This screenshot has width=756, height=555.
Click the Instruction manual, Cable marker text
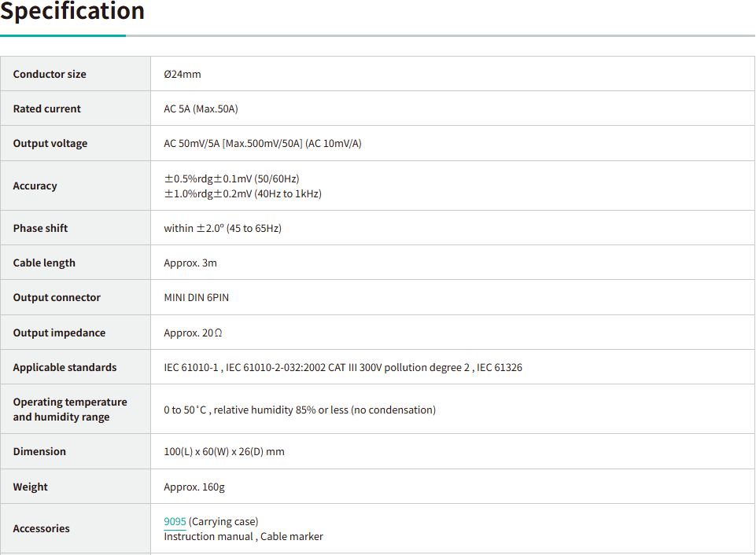(x=243, y=536)
